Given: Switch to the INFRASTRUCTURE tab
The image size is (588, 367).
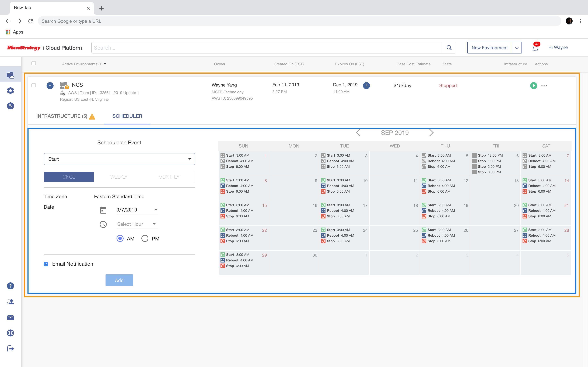Looking at the screenshot, I should [x=62, y=116].
